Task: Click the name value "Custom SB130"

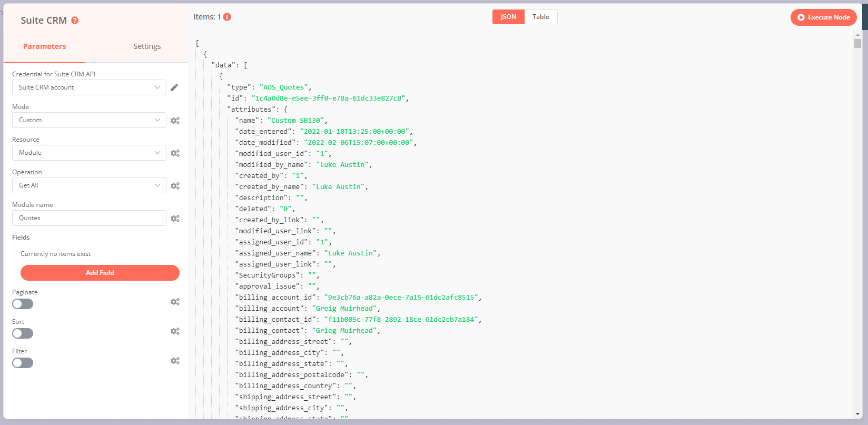Action: coord(296,121)
